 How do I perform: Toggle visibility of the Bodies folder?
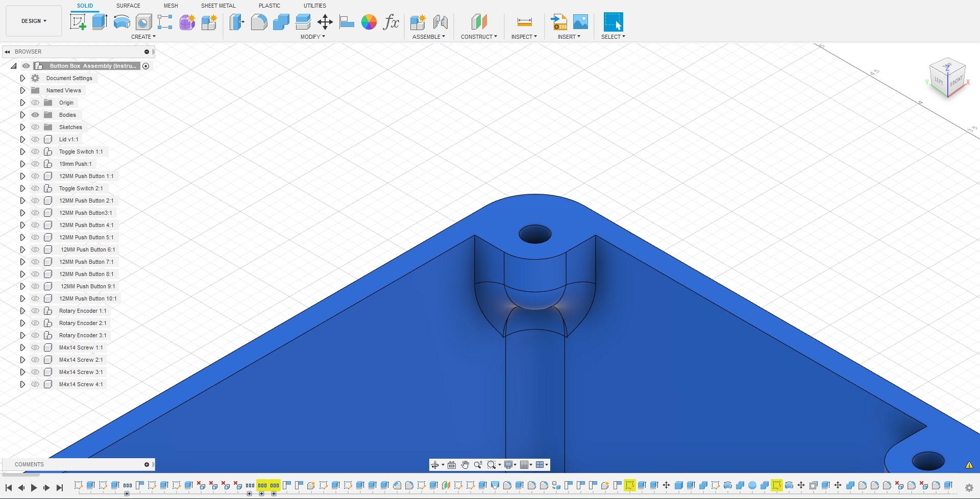coord(35,115)
